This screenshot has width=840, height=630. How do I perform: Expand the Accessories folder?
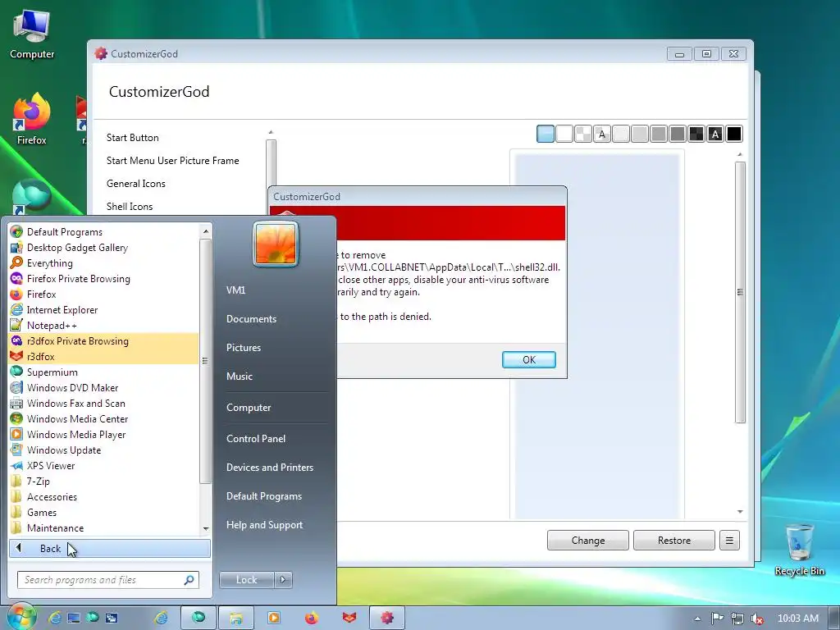pos(103,496)
